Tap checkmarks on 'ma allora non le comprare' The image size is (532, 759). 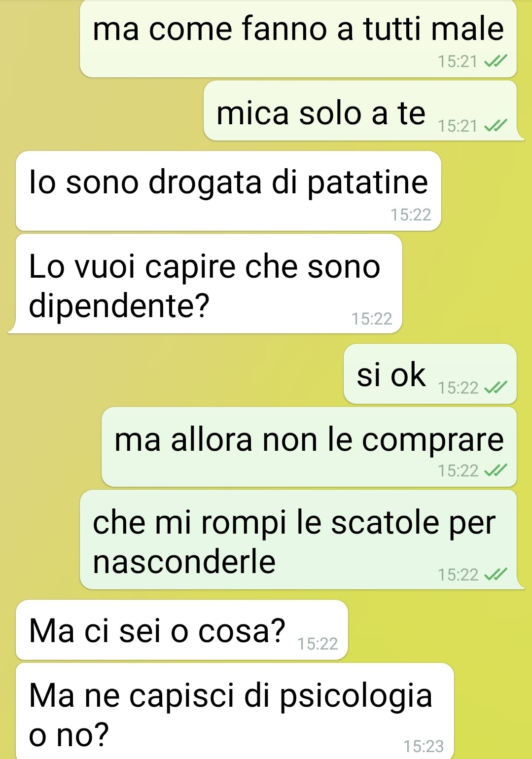point(495,470)
